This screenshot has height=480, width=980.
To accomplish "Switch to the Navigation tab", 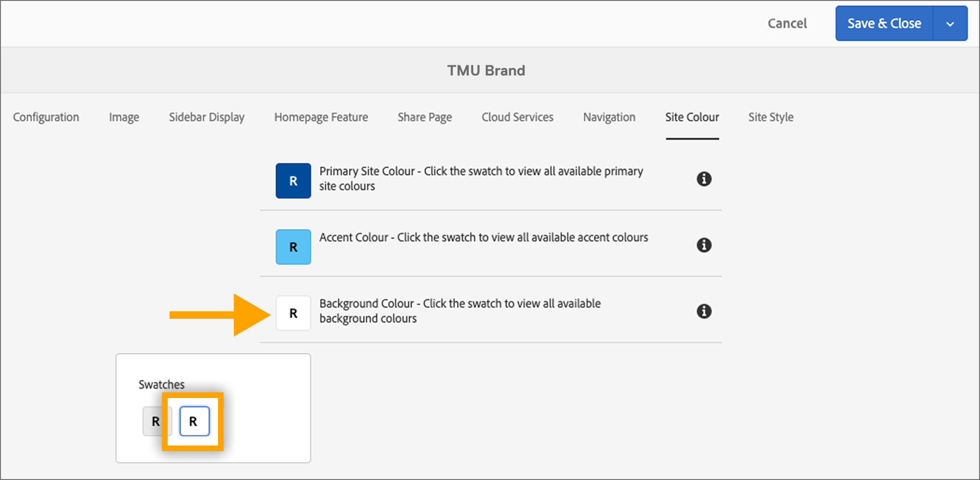I will tap(609, 117).
